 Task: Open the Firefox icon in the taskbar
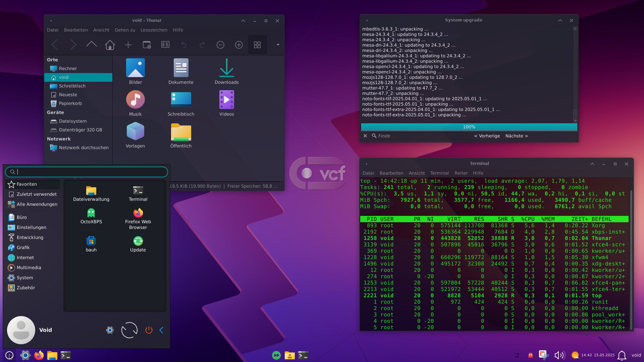point(39,355)
